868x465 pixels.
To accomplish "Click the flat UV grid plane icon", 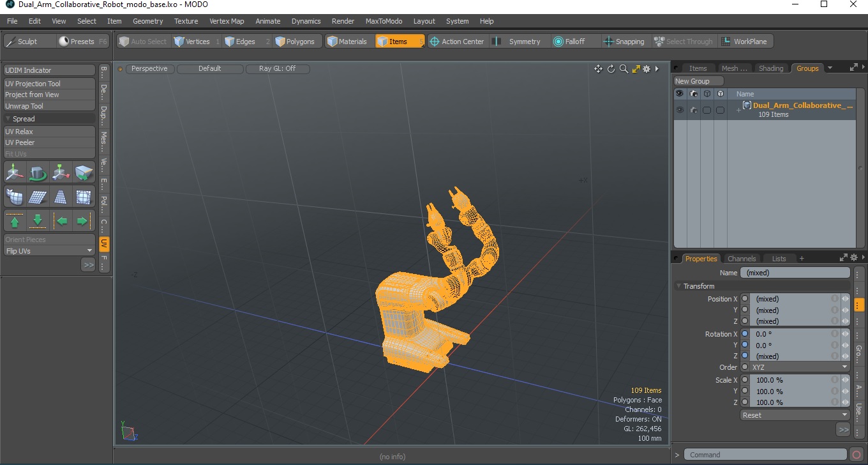I will point(38,196).
